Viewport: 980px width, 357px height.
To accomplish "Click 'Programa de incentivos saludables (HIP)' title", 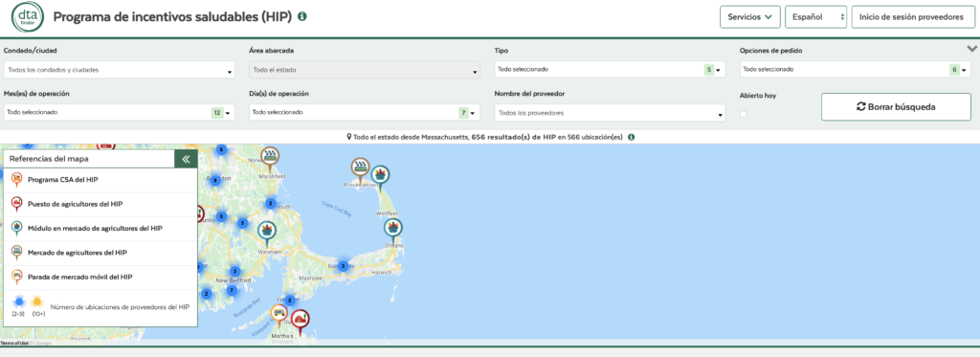I will [172, 17].
